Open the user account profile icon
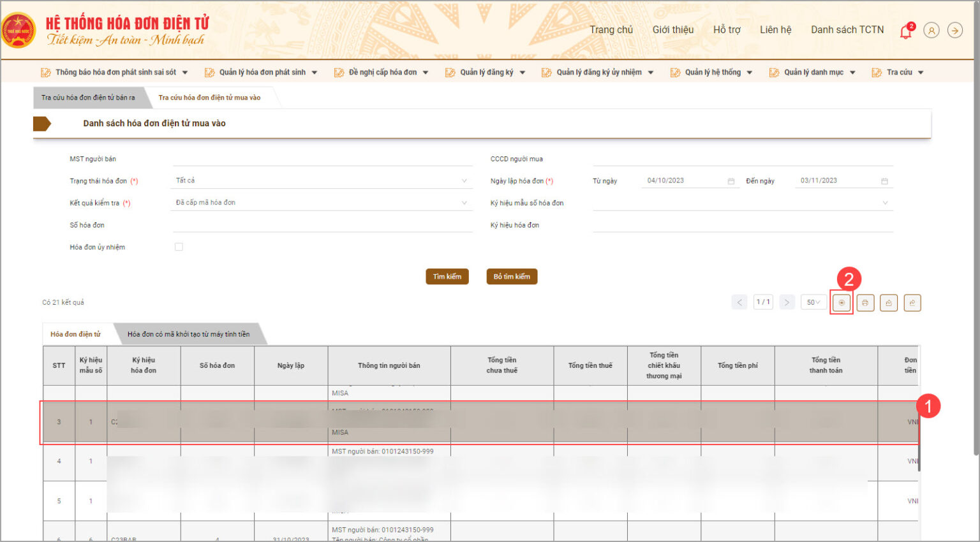 click(932, 30)
